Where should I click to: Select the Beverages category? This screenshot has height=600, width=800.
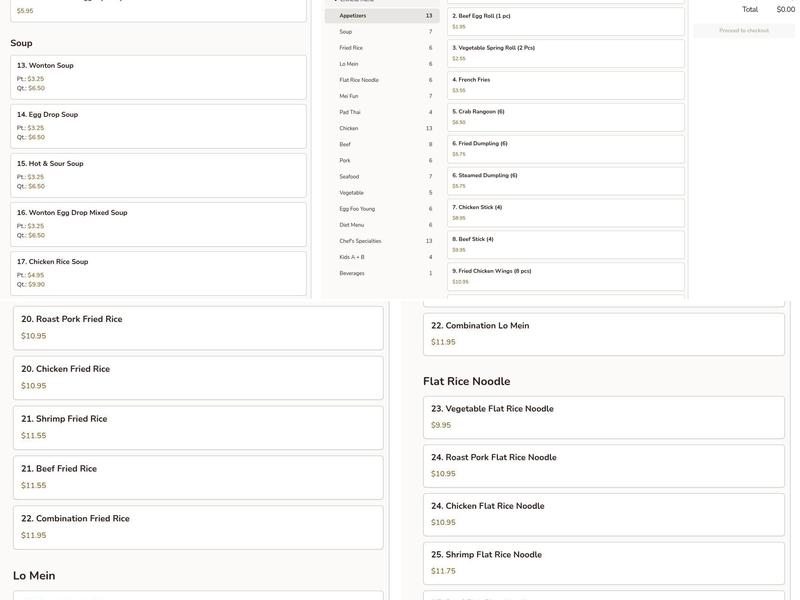point(382,273)
